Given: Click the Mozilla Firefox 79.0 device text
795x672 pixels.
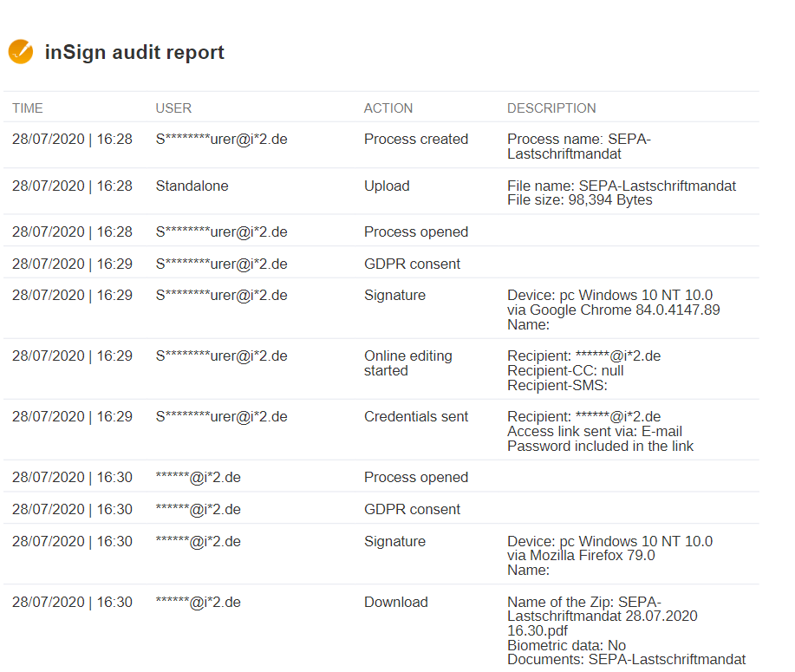Looking at the screenshot, I should (581, 555).
